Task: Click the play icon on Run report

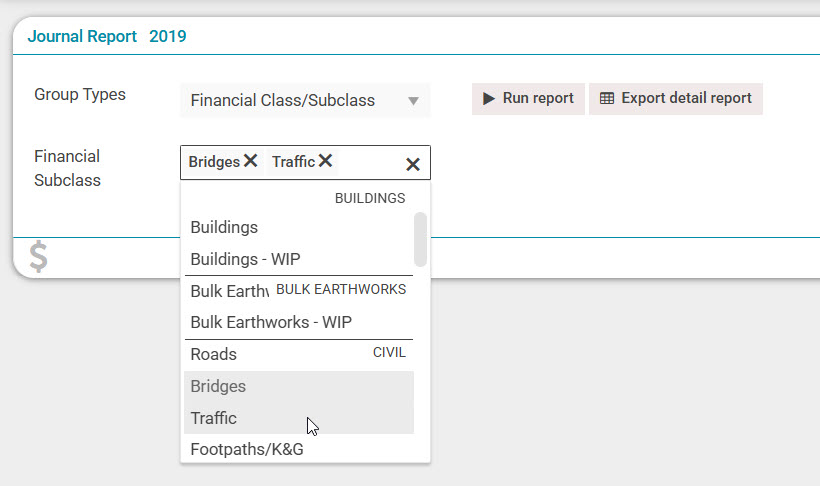Action: 489,99
